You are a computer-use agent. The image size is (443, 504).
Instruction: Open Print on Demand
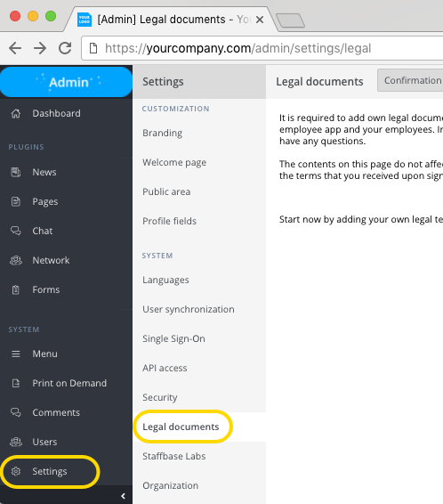66,383
